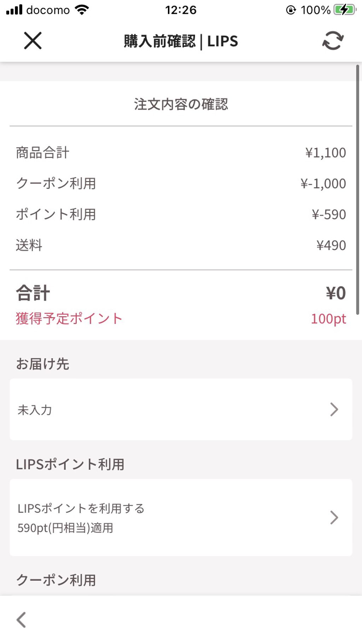Tap the battery charging icon
Viewport: 362px width, 644px height.
pos(344,10)
